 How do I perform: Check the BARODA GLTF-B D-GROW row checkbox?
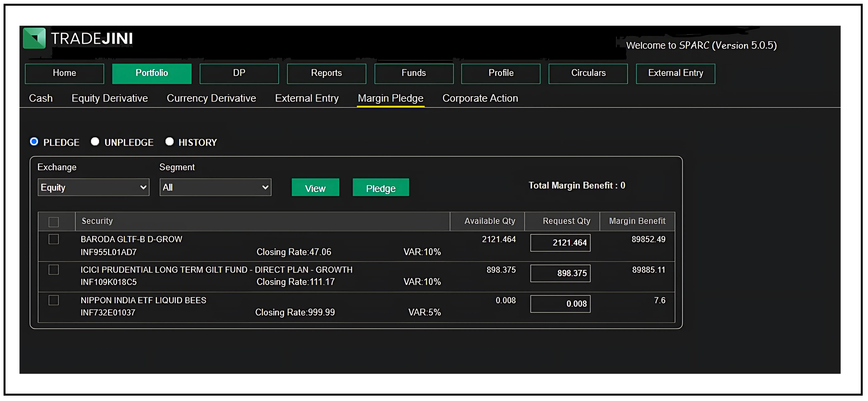pos(54,239)
